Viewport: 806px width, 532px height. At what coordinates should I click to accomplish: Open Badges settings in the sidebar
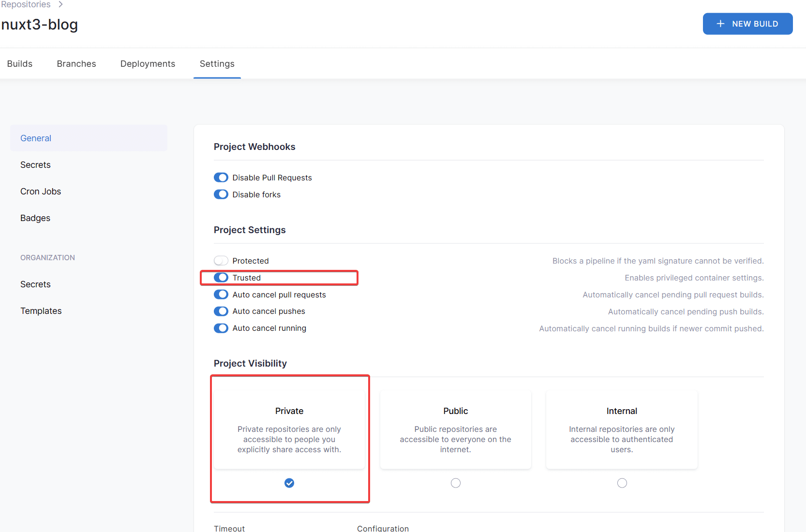coord(35,218)
